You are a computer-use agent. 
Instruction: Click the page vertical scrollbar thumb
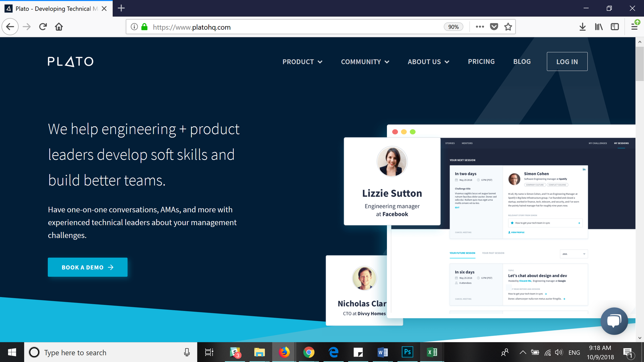coord(639,64)
